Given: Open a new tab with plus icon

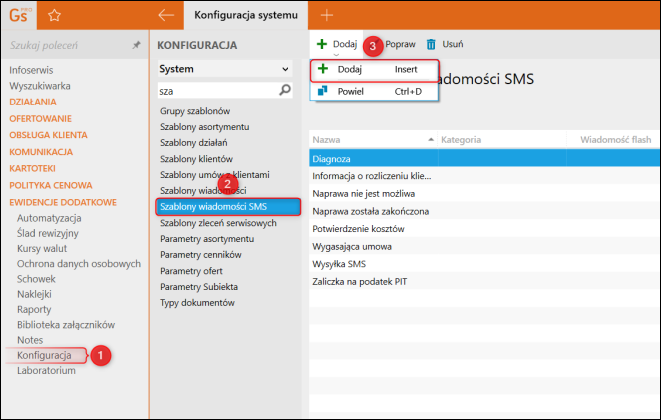Looking at the screenshot, I should pyautogui.click(x=326, y=16).
